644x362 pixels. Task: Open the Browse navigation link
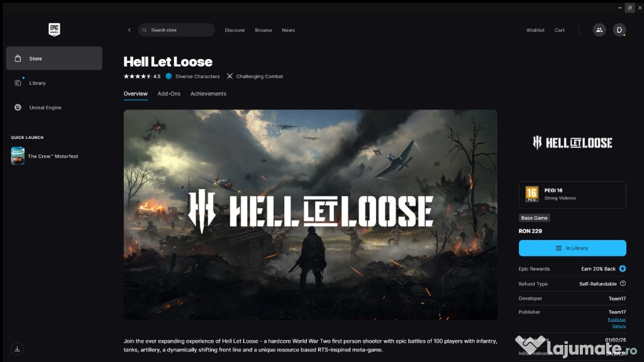[264, 30]
